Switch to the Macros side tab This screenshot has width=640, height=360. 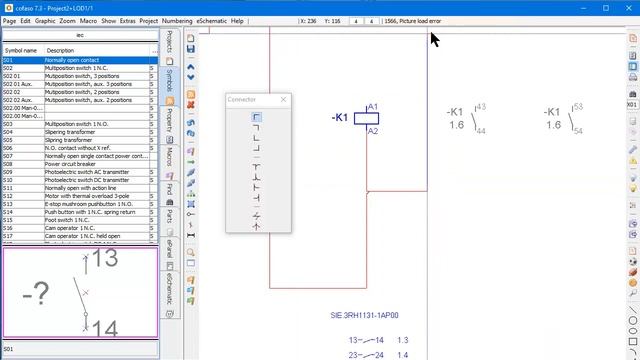(x=170, y=163)
